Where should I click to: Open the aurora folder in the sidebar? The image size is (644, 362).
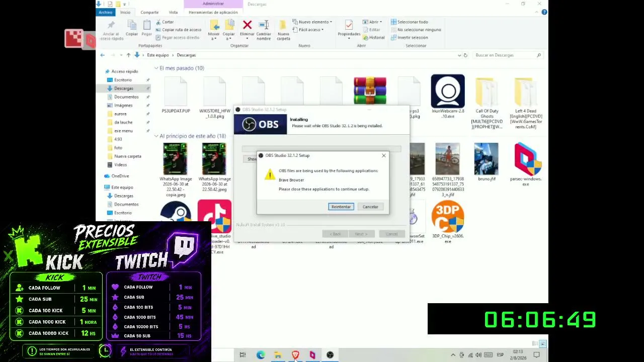point(120,114)
